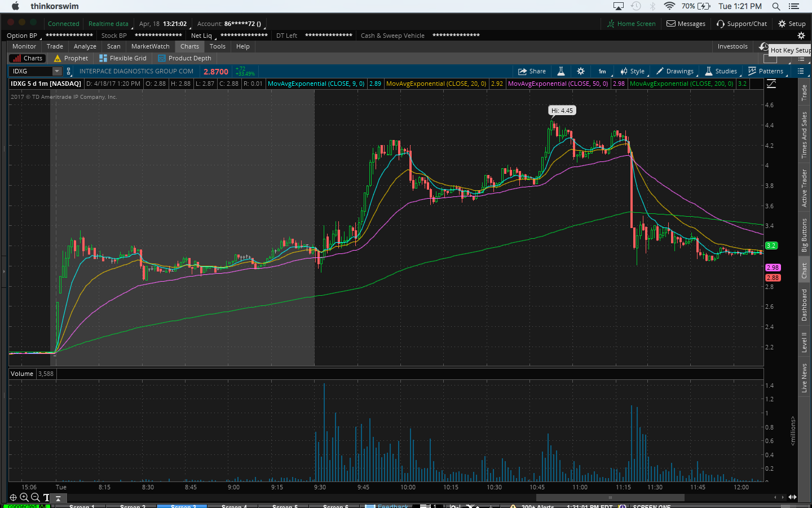812x508 pixels.
Task: Open macOS Notification Center icon
Action: [x=794, y=6]
